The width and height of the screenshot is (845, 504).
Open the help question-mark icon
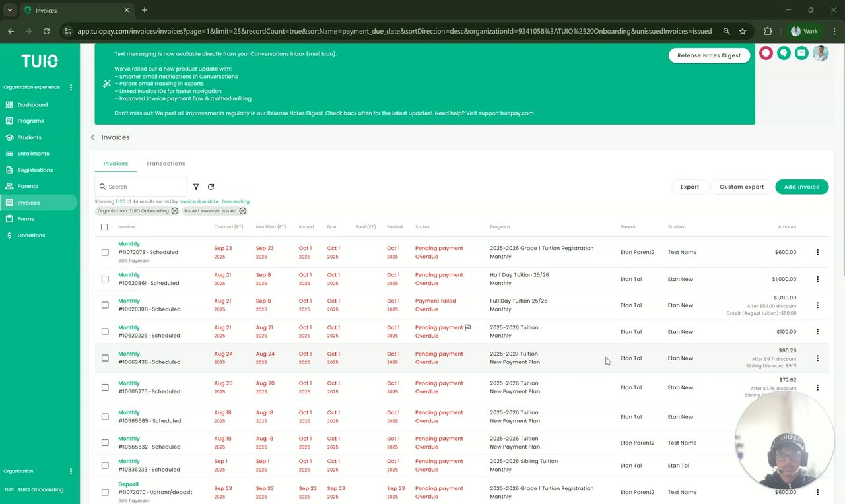(x=784, y=53)
